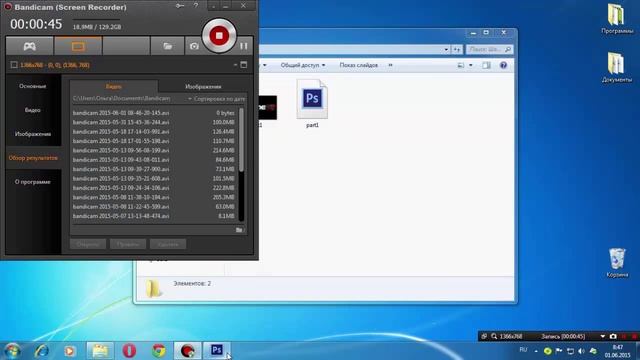This screenshot has width=640, height=360.
Task: Switch to the Изображения results tab
Action: point(203,87)
